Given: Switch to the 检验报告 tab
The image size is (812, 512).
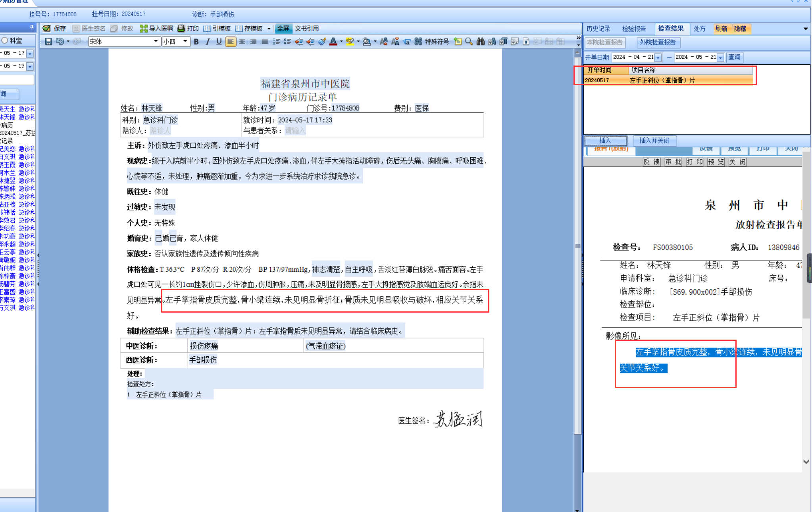Looking at the screenshot, I should [x=634, y=29].
